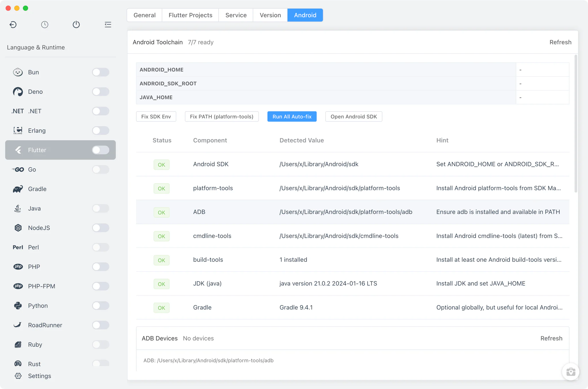Turn on the PHP toggle
Viewport: 588px width, 389px height.
point(100,267)
